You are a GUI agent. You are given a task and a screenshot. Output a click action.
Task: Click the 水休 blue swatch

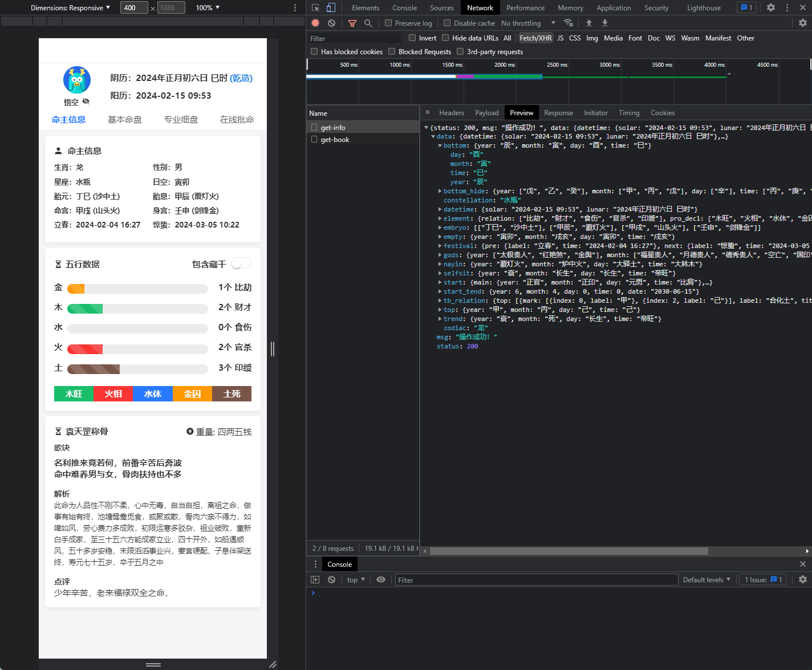pyautogui.click(x=153, y=393)
